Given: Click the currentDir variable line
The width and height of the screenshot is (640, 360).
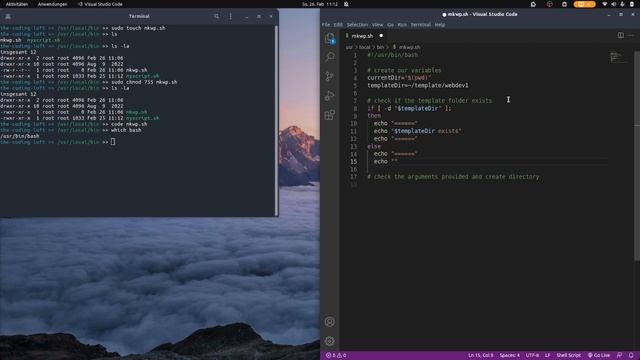Looking at the screenshot, I should point(399,78).
